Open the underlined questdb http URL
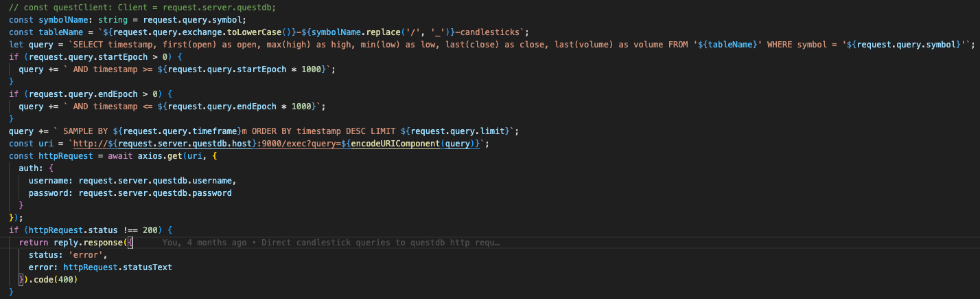Viewport: 980px width, 299px height. click(x=206, y=144)
